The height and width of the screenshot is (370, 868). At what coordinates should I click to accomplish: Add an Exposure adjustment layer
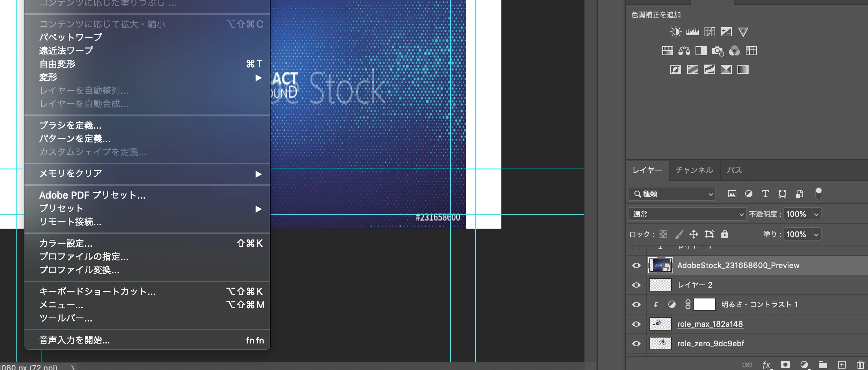[x=726, y=32]
